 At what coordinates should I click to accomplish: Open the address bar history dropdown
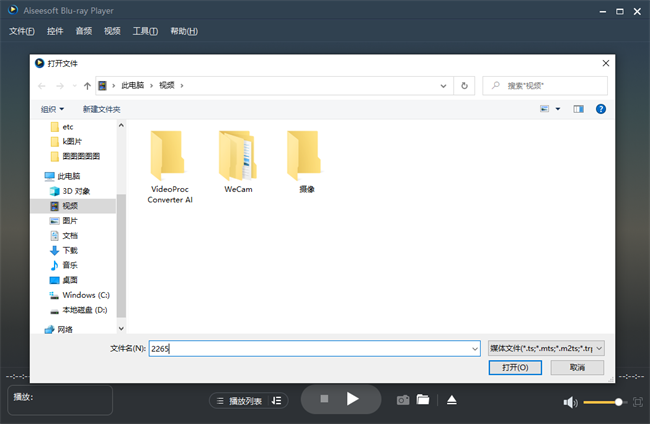coord(443,86)
